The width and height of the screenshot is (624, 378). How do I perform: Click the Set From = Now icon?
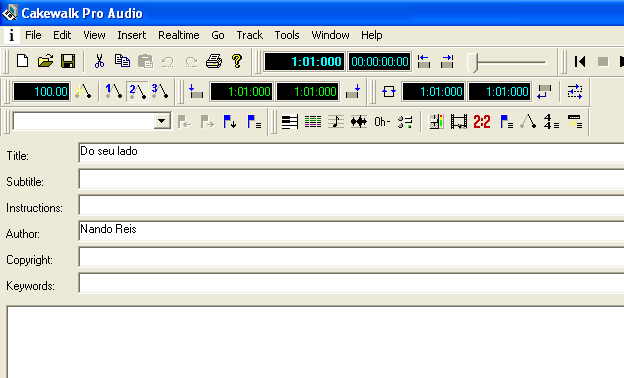coord(424,62)
